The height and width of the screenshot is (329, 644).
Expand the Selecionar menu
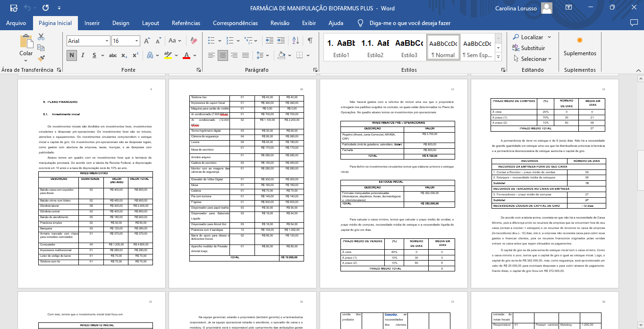pos(532,59)
